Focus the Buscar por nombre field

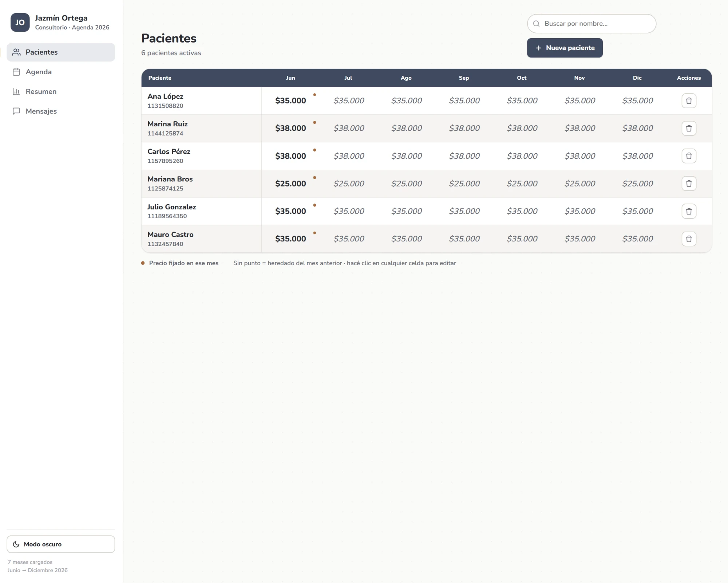[x=591, y=24]
